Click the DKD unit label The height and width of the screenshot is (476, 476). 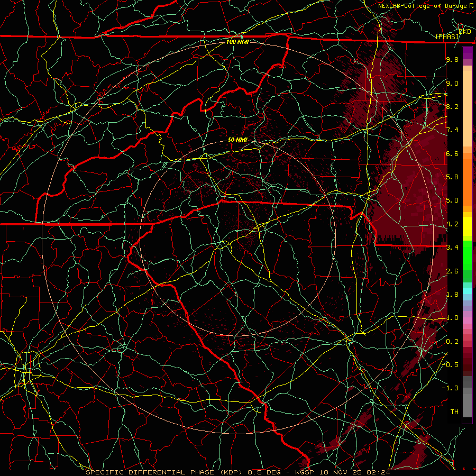[465, 32]
